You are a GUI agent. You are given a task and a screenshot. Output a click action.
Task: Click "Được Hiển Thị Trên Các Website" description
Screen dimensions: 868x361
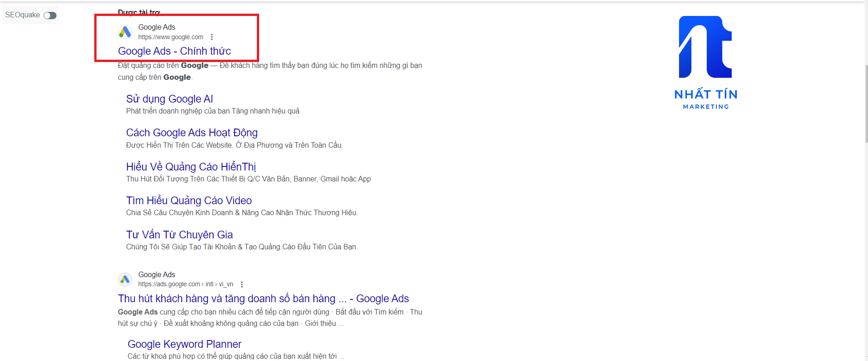tap(235, 145)
